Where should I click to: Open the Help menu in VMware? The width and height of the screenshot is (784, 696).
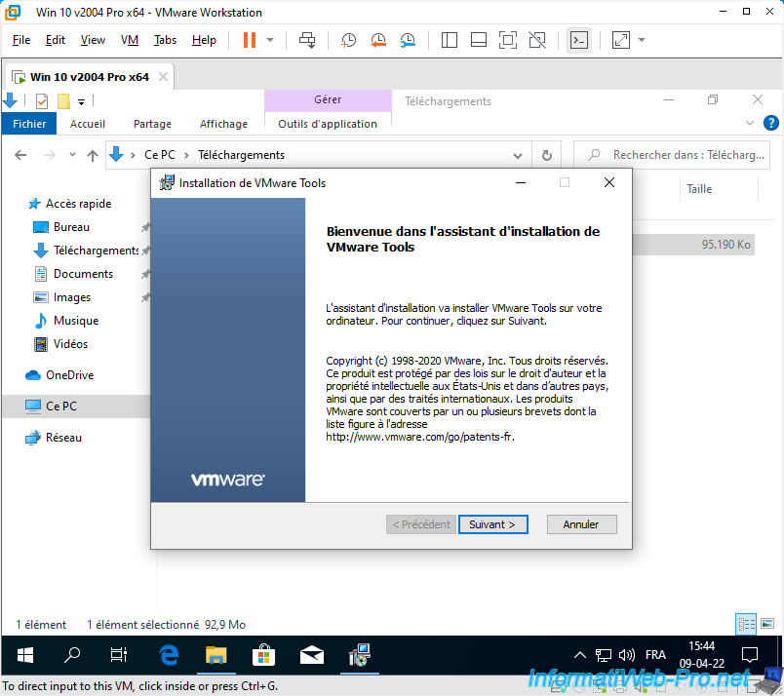[204, 40]
